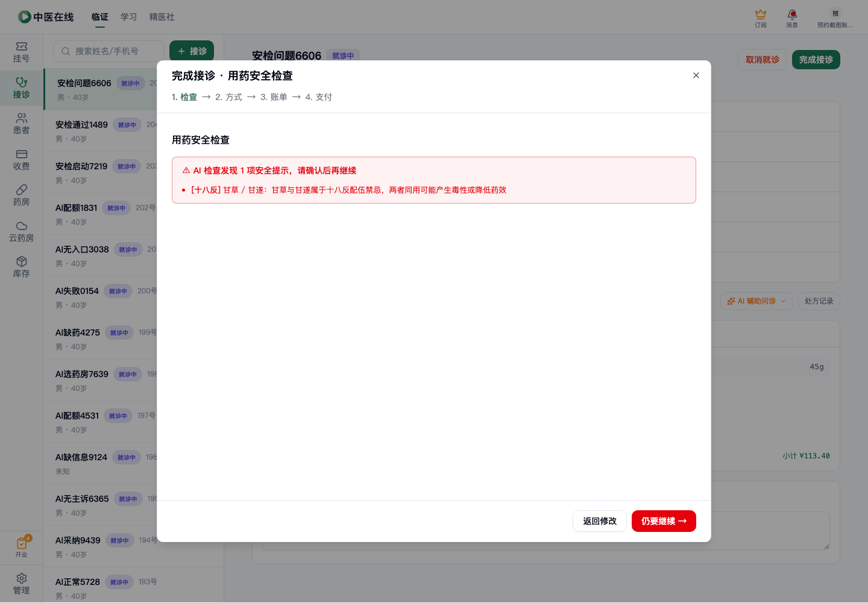868x603 pixels.
Task: Click the 45g dosage value
Action: (x=817, y=367)
